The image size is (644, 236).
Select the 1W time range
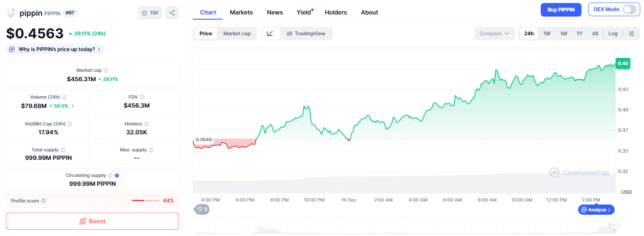click(x=547, y=34)
